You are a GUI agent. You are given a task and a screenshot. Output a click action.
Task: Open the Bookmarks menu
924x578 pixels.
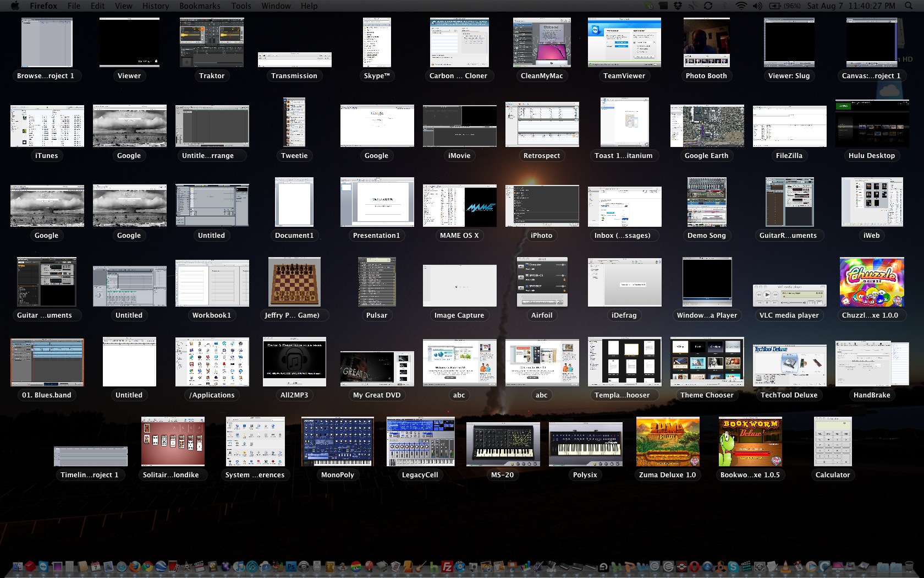pyautogui.click(x=200, y=6)
